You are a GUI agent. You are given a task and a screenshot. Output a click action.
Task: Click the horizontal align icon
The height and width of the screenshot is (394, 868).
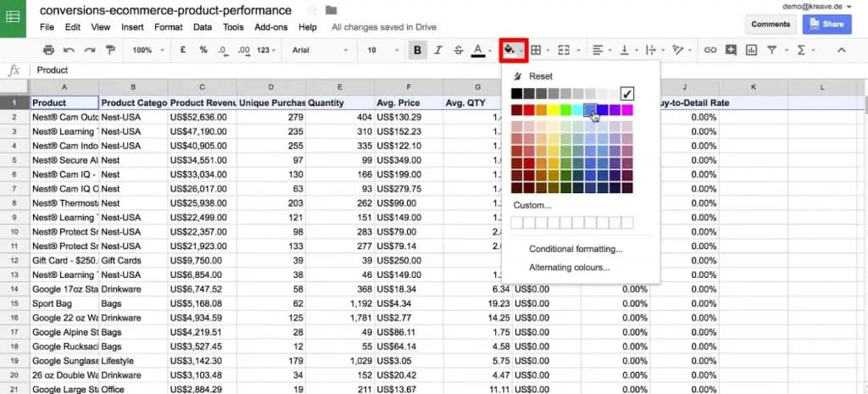[x=598, y=50]
